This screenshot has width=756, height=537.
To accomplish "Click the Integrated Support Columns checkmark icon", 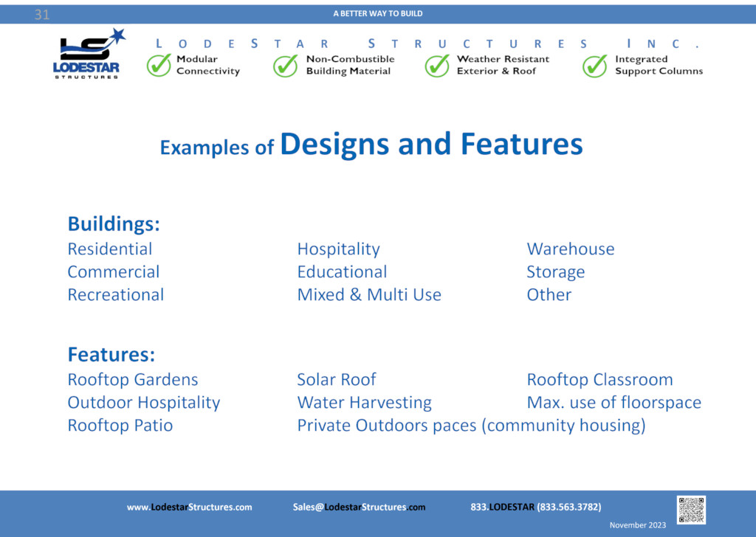I will tap(594, 66).
